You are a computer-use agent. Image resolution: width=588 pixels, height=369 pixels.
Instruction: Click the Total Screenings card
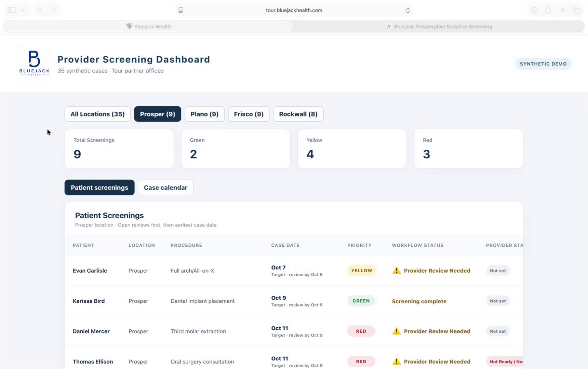[x=119, y=149]
